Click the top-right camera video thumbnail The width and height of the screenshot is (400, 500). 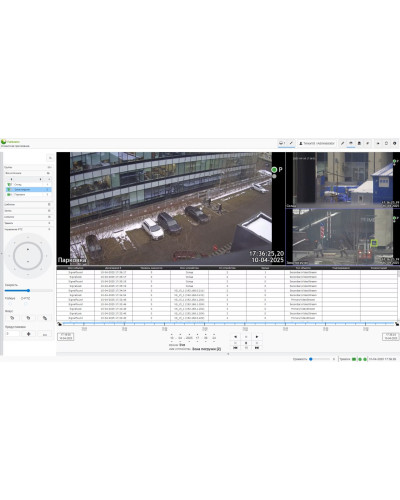pyautogui.click(x=343, y=180)
